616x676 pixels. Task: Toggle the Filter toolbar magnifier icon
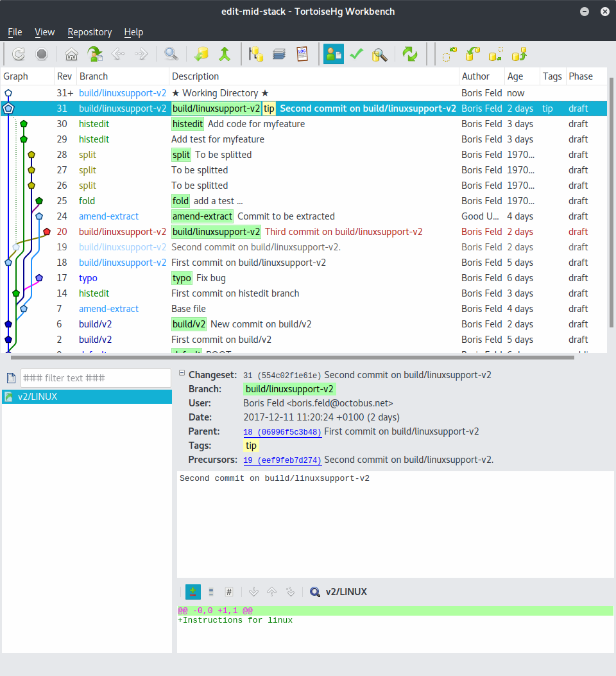coord(171,55)
